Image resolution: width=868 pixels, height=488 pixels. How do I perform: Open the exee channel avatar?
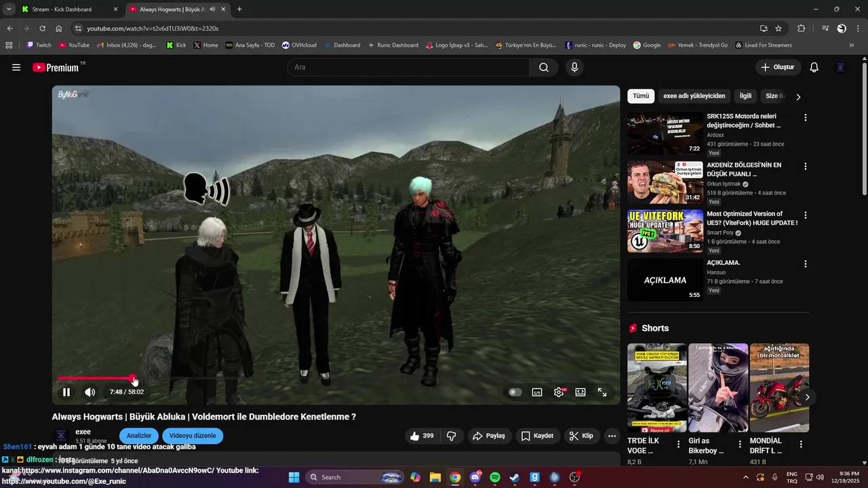click(61, 435)
